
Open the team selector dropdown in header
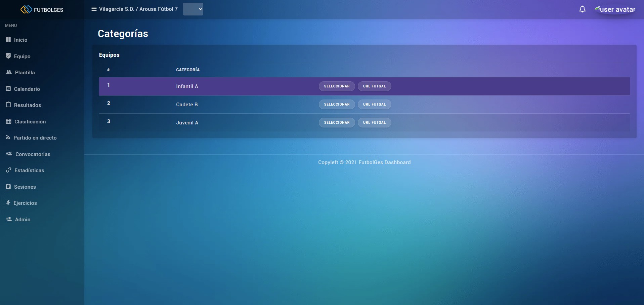click(193, 9)
